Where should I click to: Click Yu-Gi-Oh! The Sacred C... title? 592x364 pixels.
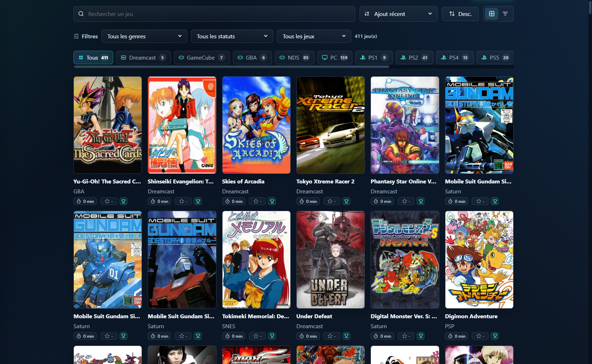(107, 181)
